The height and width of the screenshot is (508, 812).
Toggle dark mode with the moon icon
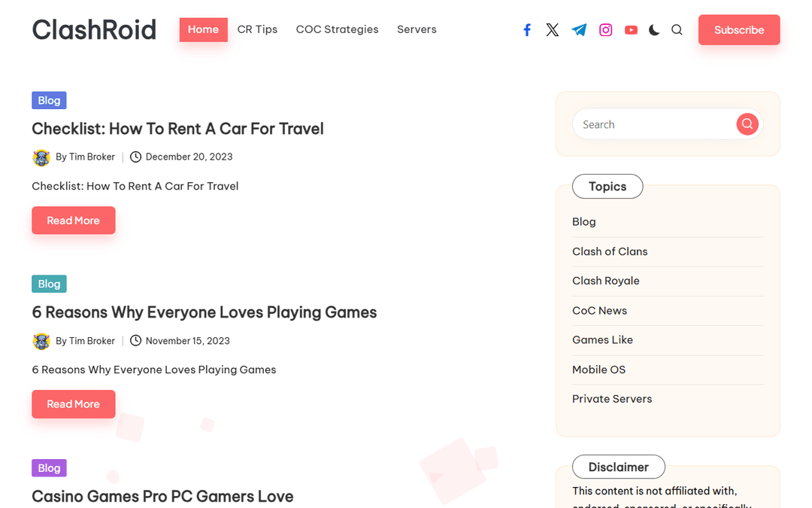pyautogui.click(x=654, y=30)
